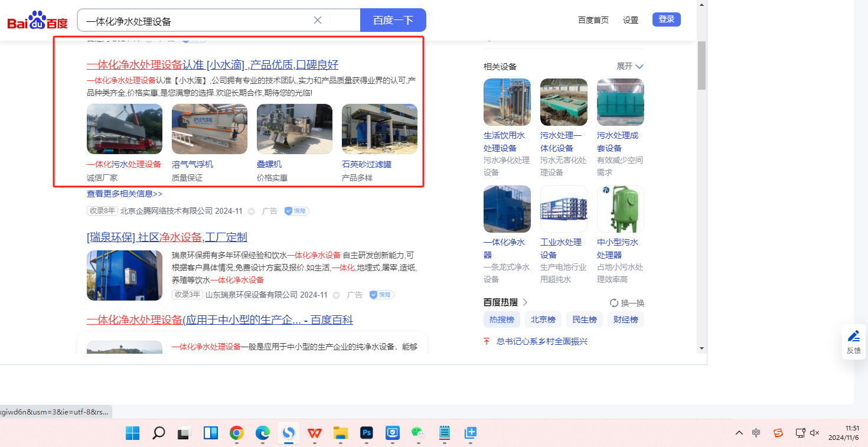Select the 财经榜 tab

coord(625,319)
